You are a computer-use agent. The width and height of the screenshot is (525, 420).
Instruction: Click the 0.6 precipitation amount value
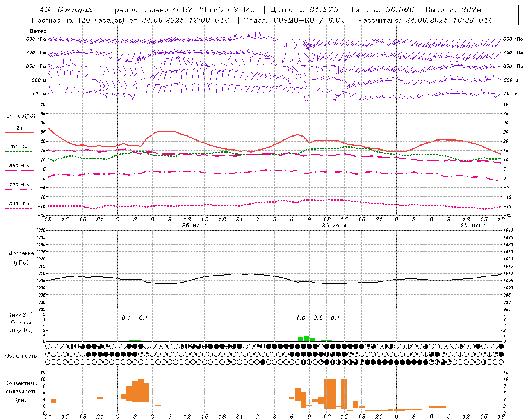tap(318, 317)
